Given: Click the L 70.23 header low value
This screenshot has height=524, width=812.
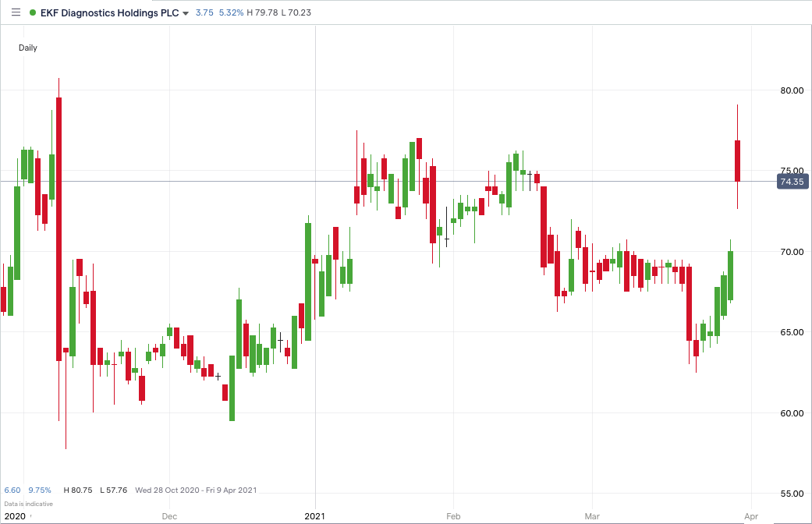Looking at the screenshot, I should tap(296, 13).
